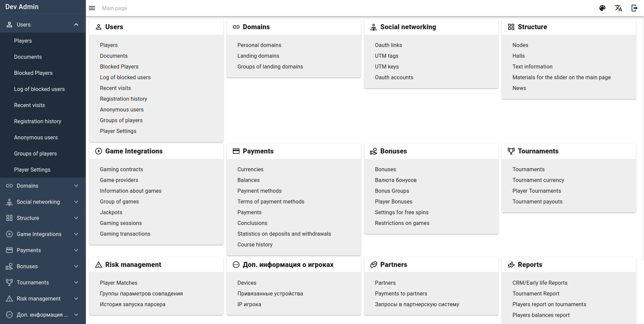
Task: Click the Risk management warning icon in the sidebar
Action: (9, 298)
